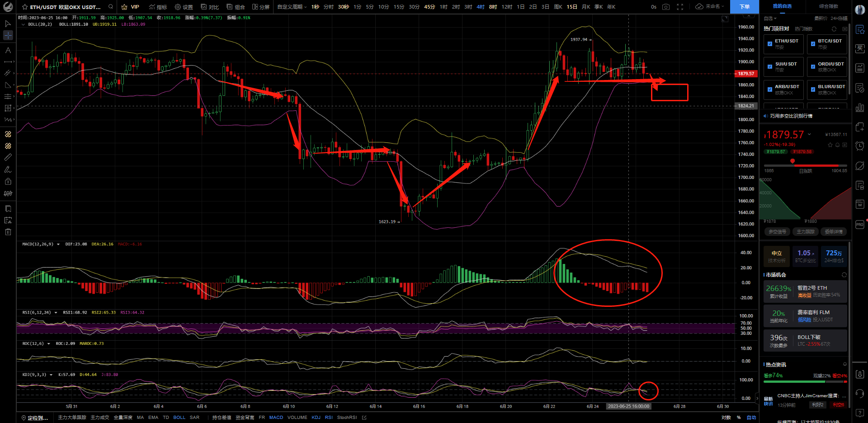
Task: Switch to the 综合指数 tab
Action: point(829,6)
